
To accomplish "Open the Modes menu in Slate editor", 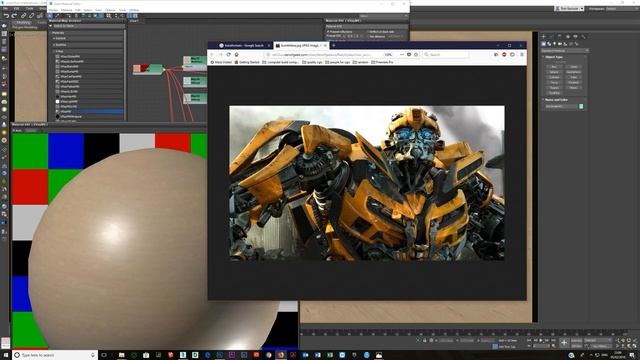I will click(53, 10).
